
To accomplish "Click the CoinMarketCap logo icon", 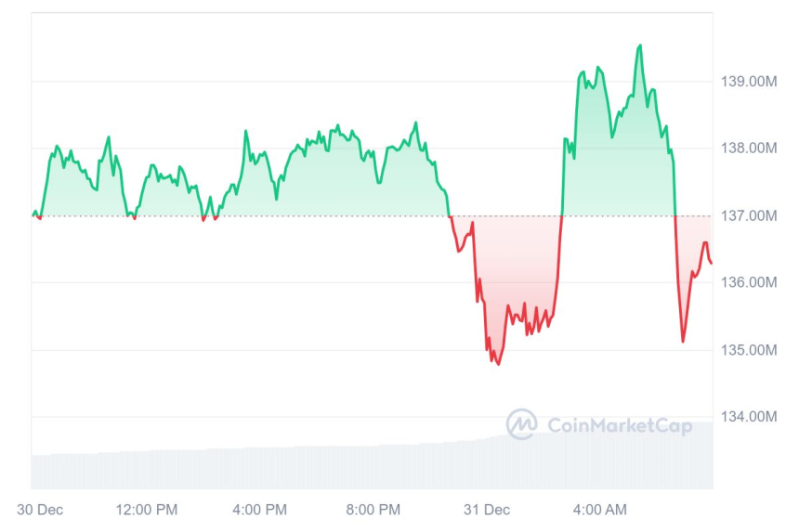I will 521,424.
